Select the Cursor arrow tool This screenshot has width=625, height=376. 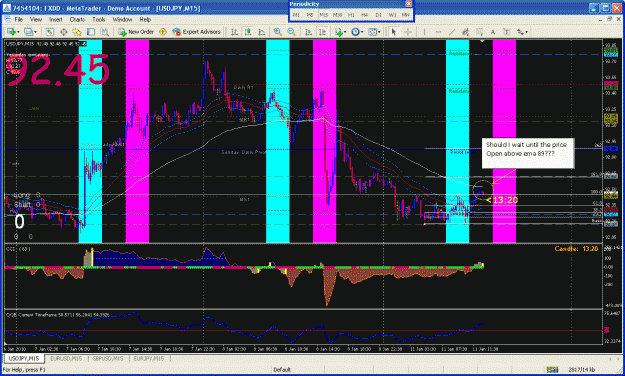(394, 32)
